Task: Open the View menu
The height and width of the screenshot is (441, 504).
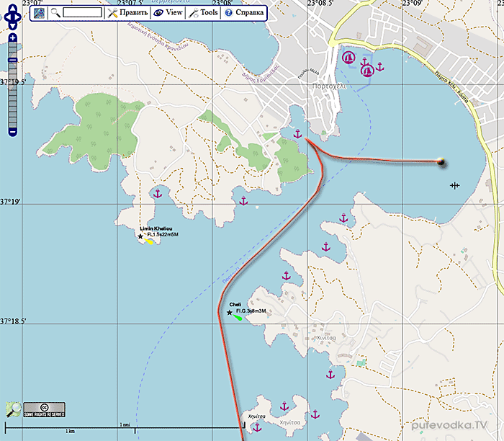Action: click(168, 13)
